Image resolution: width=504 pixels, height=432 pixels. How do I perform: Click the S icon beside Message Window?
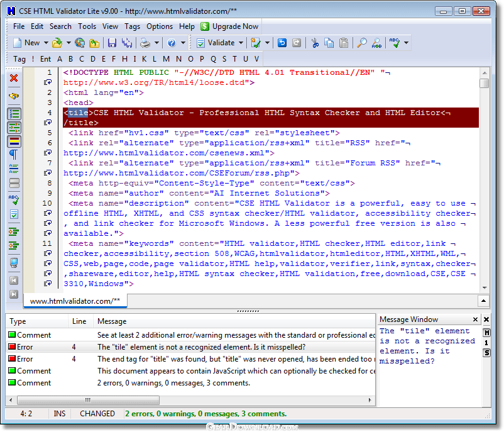pyautogui.click(x=486, y=353)
